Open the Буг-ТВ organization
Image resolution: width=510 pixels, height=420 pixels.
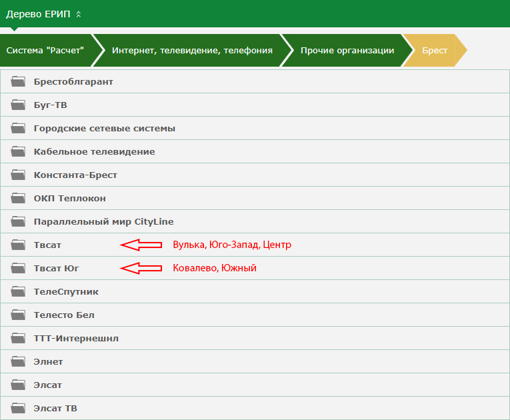(x=51, y=105)
